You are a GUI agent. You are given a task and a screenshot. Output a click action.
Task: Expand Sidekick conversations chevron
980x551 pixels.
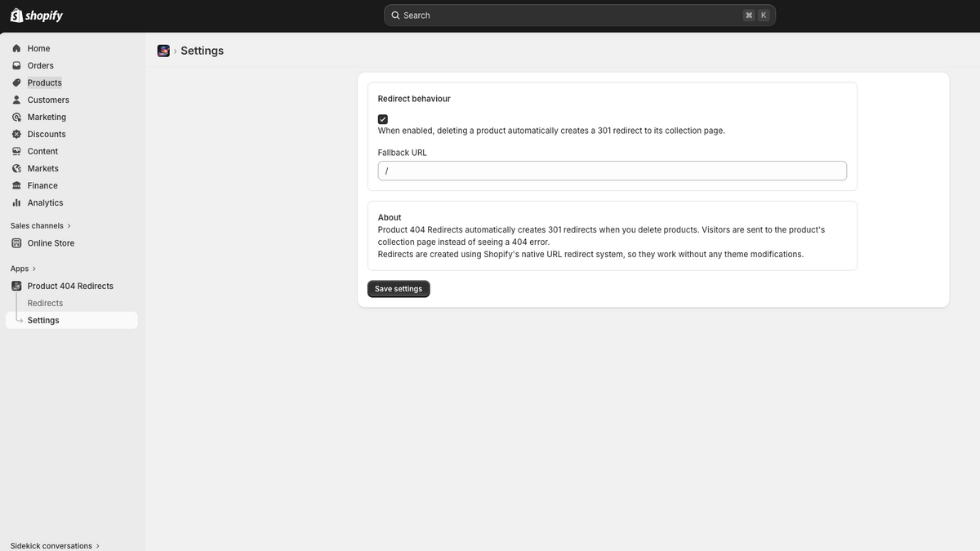[x=98, y=546]
